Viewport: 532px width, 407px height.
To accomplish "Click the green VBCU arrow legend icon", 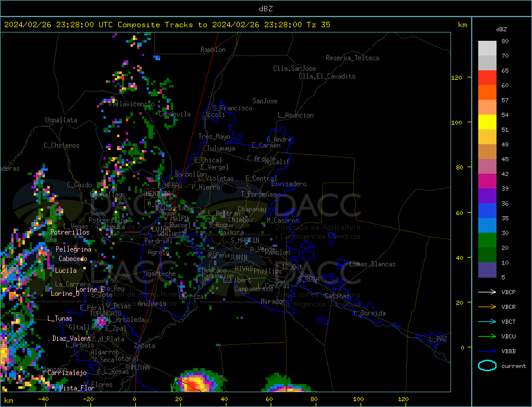I will tap(487, 337).
